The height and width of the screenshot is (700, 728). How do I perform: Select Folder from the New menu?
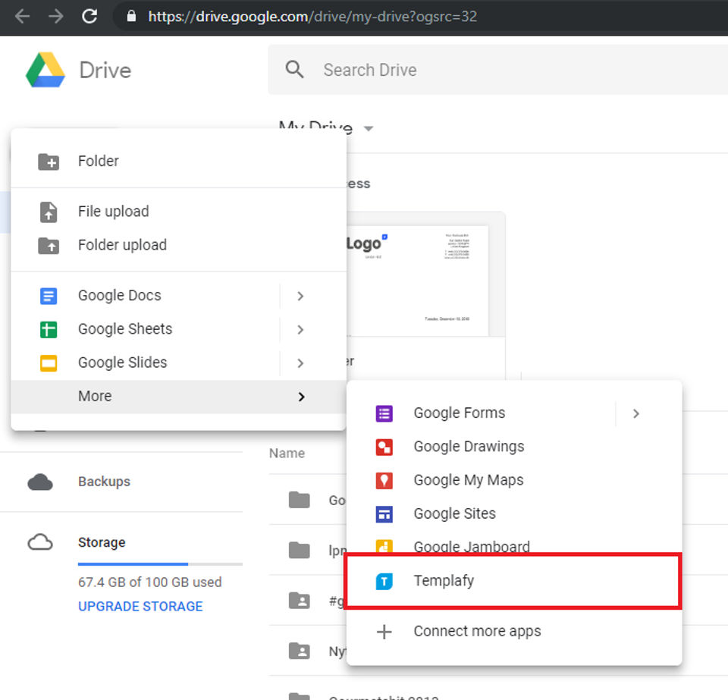click(179, 161)
